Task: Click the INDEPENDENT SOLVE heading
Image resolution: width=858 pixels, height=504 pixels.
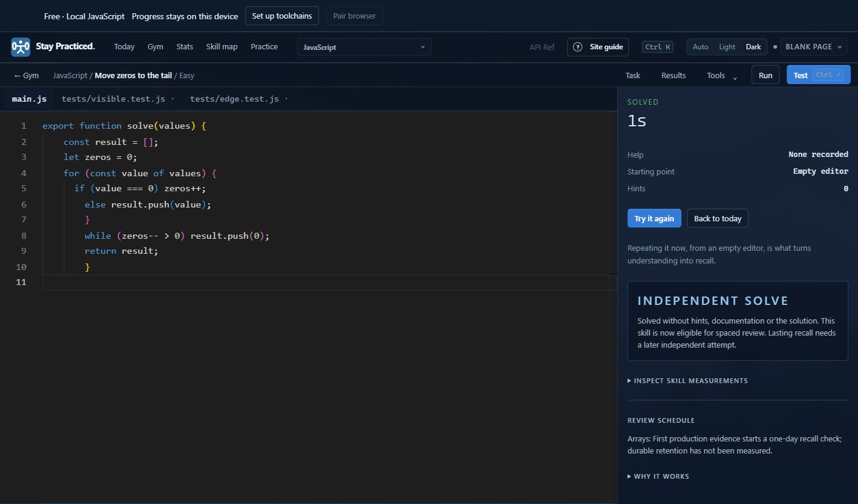Action: tap(712, 301)
